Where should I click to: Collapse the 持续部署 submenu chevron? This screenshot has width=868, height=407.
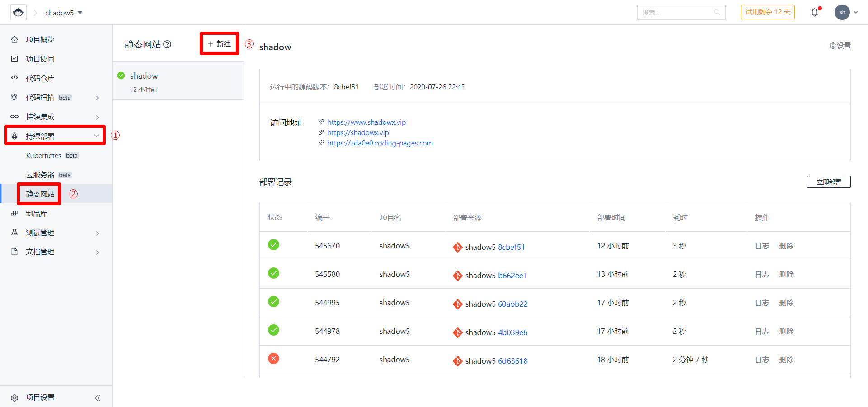click(x=96, y=136)
